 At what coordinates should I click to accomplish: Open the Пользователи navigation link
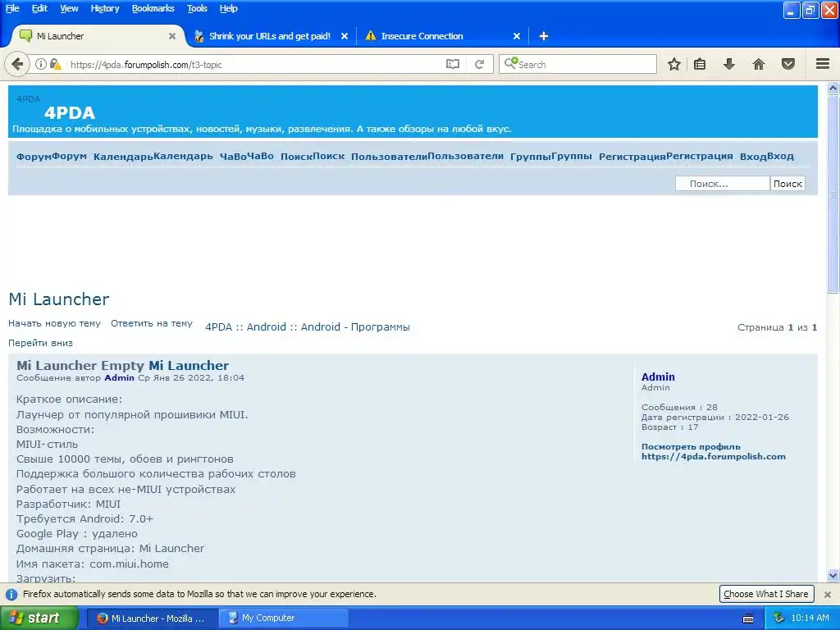427,157
